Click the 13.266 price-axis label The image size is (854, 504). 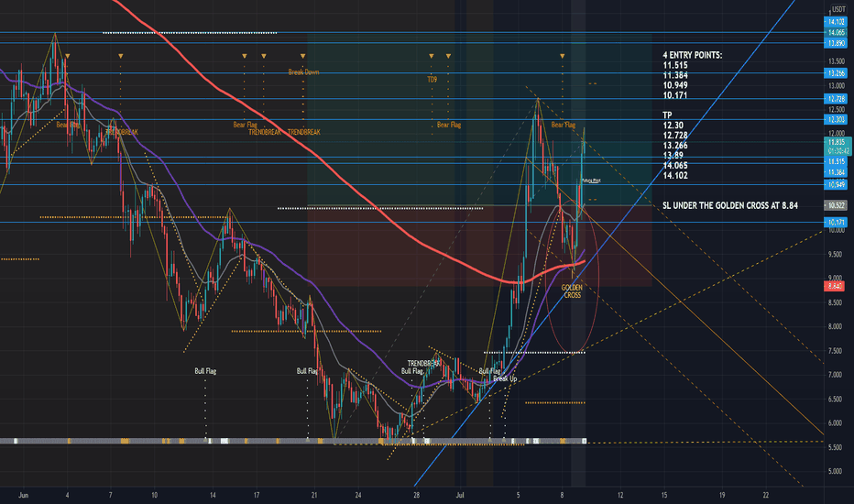(836, 73)
